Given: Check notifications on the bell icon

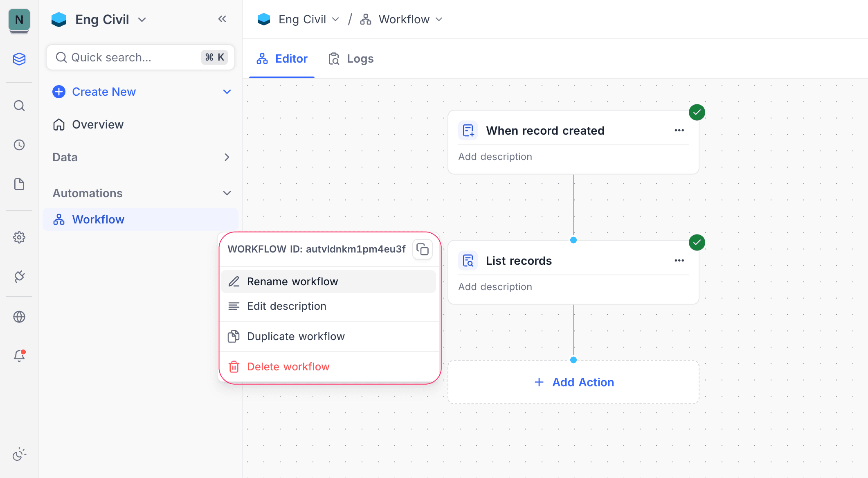Looking at the screenshot, I should pyautogui.click(x=19, y=356).
